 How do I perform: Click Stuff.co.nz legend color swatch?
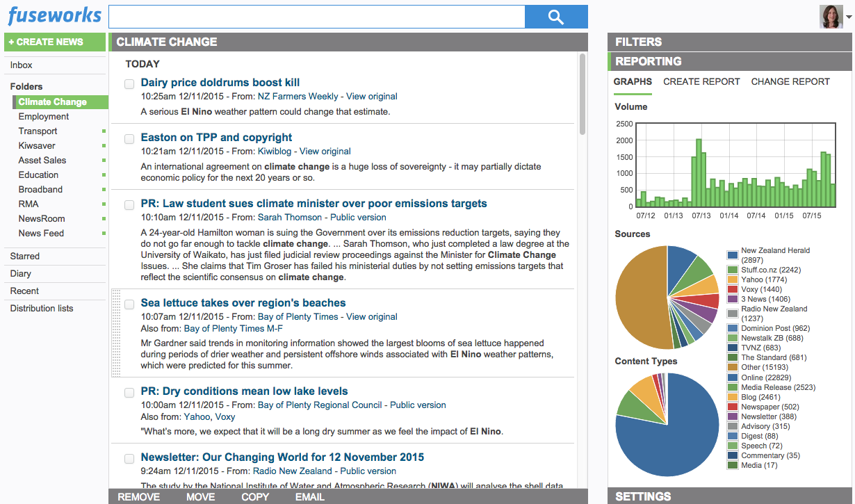tap(733, 270)
